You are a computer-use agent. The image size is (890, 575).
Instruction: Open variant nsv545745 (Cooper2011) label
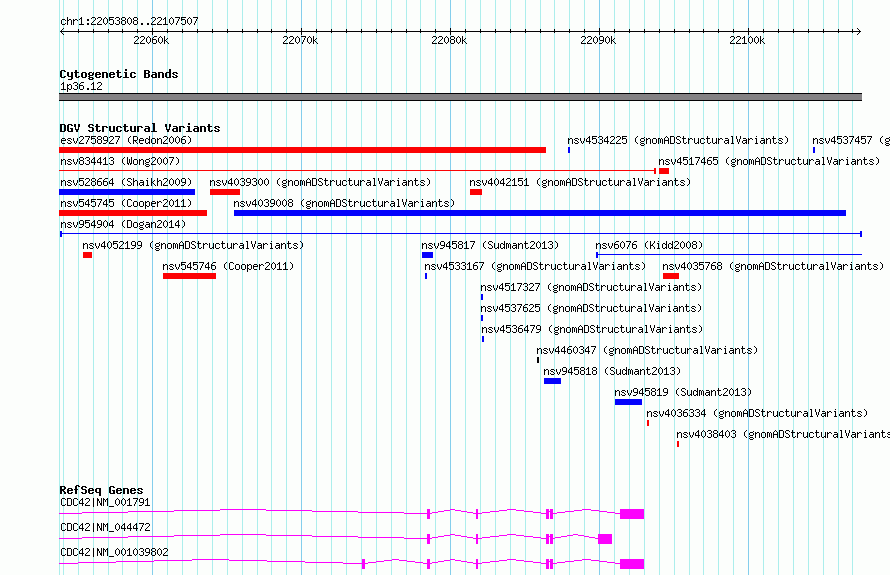pyautogui.click(x=126, y=203)
